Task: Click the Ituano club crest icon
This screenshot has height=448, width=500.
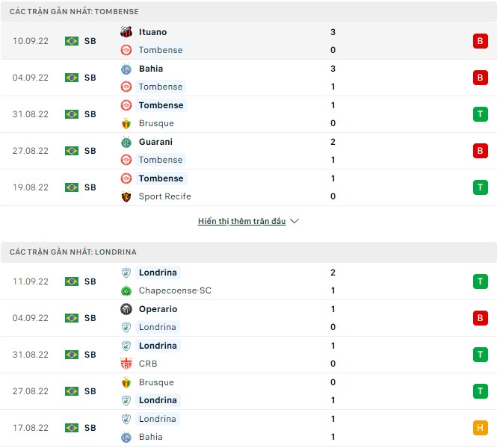Action: (x=126, y=32)
